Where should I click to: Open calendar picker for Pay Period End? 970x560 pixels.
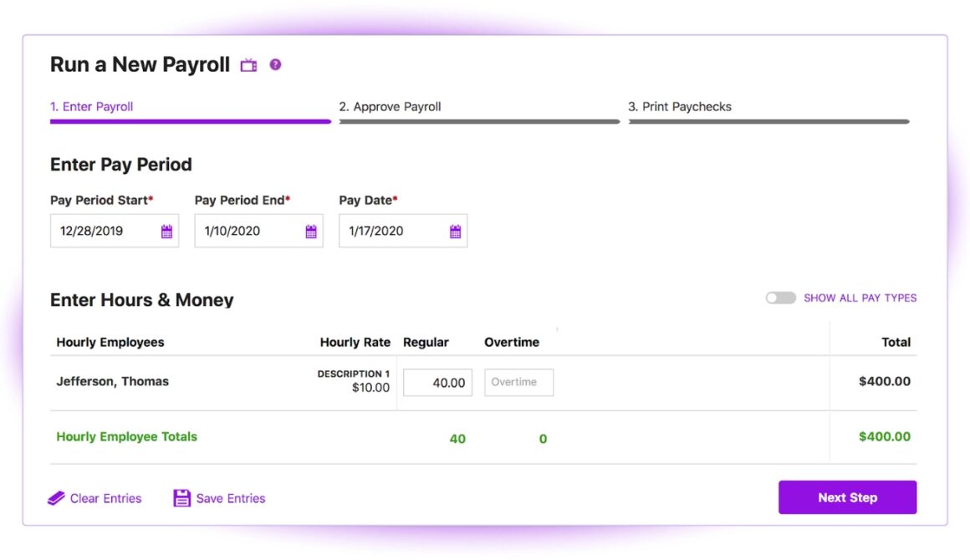click(311, 232)
